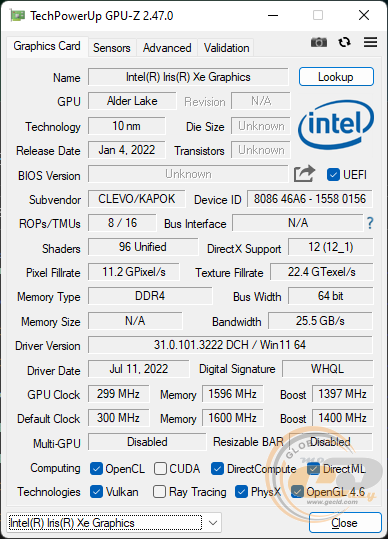This screenshot has height=539, width=388.
Task: Toggle the Ray Tracing checkbox
Action: click(159, 492)
